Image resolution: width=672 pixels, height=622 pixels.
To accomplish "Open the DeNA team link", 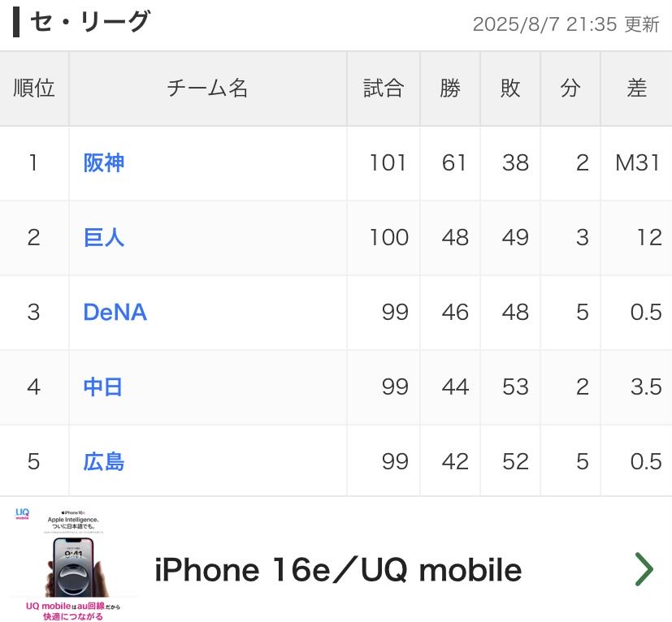I will (x=115, y=313).
